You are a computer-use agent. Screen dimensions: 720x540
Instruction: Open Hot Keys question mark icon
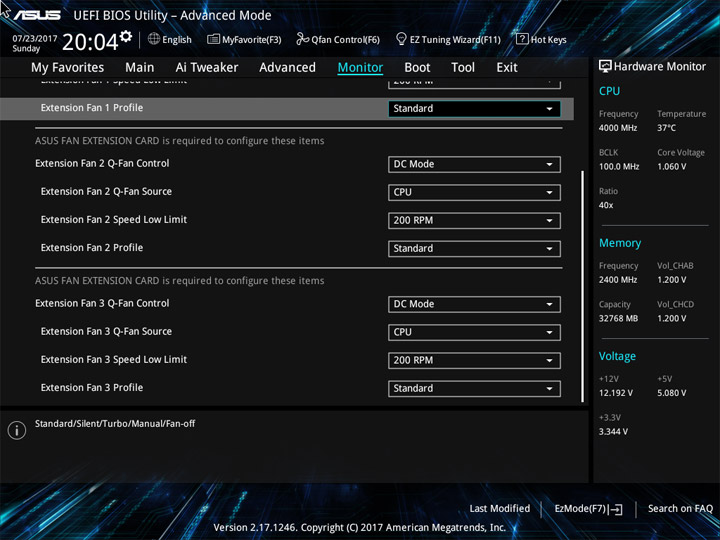tap(522, 39)
